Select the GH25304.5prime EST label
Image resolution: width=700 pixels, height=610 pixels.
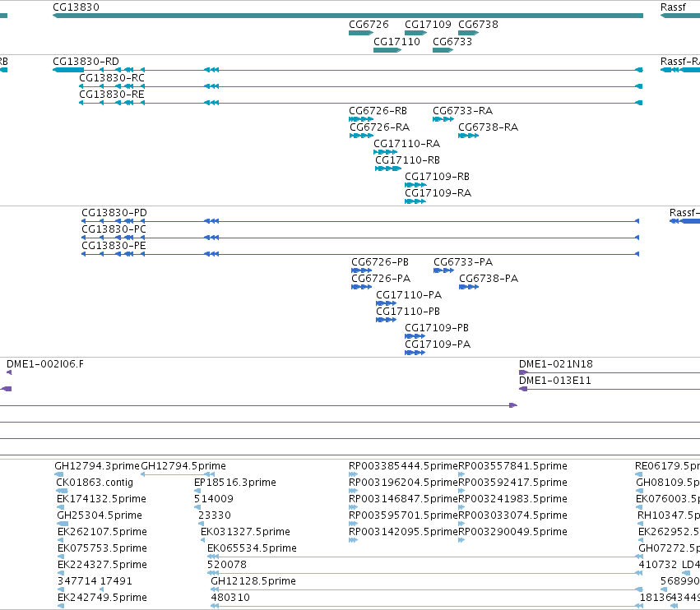100,515
